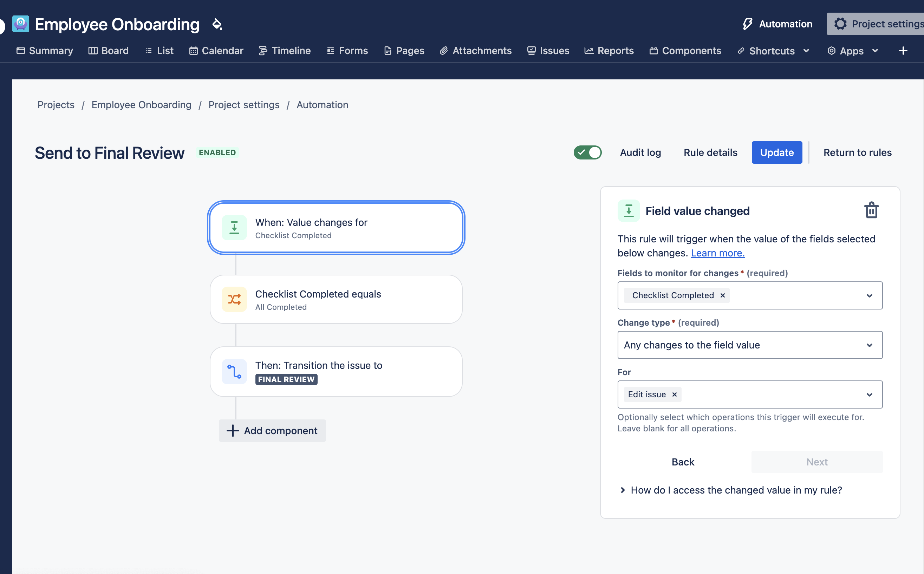Open Fields to monitor dropdown
Viewport: 924px width, 574px height.
869,295
